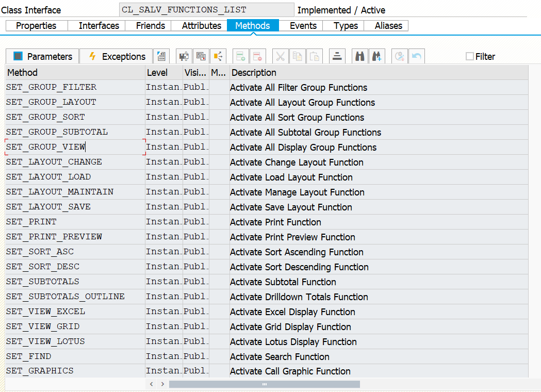
Task: Open Exceptions for the selected method
Action: coord(116,56)
